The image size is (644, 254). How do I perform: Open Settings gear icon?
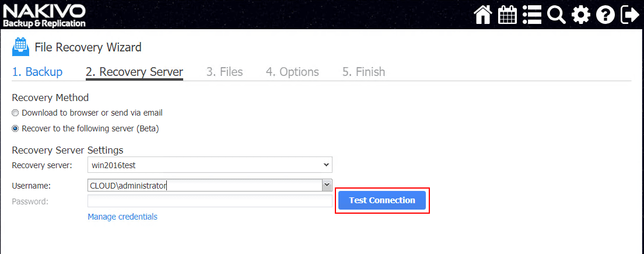point(581,15)
